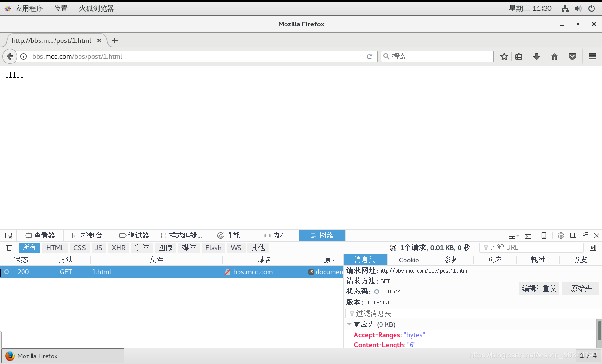Dock devtools to side of window
The width and height of the screenshot is (602, 364).
(573, 236)
